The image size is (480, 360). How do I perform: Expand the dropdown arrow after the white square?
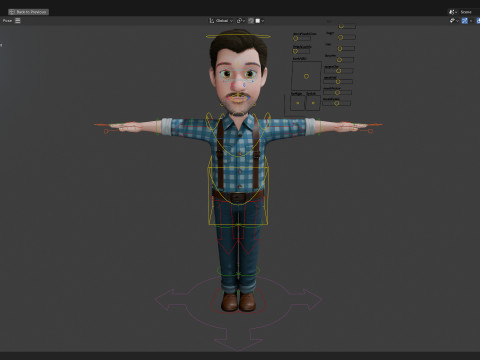(x=263, y=21)
